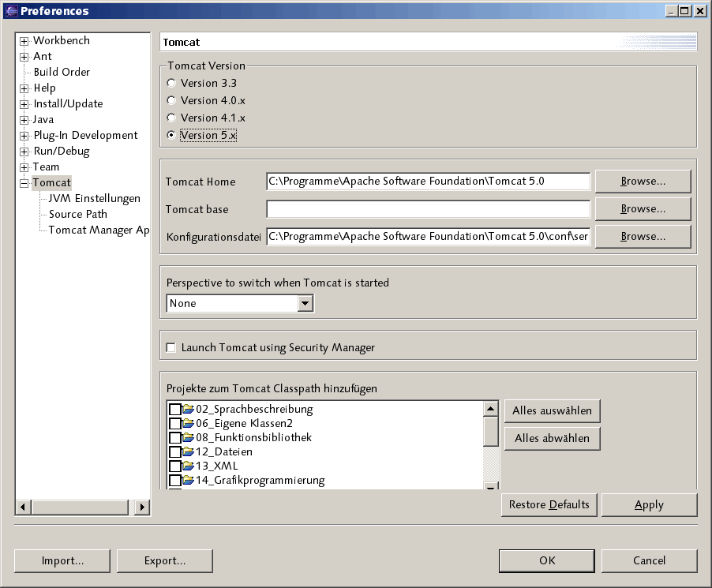Click the folder icon of 02_Sprachbeschreibung project

pos(188,409)
